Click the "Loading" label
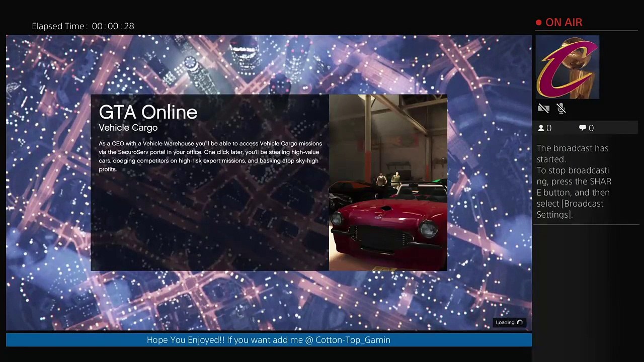The image size is (644, 362). [505, 323]
